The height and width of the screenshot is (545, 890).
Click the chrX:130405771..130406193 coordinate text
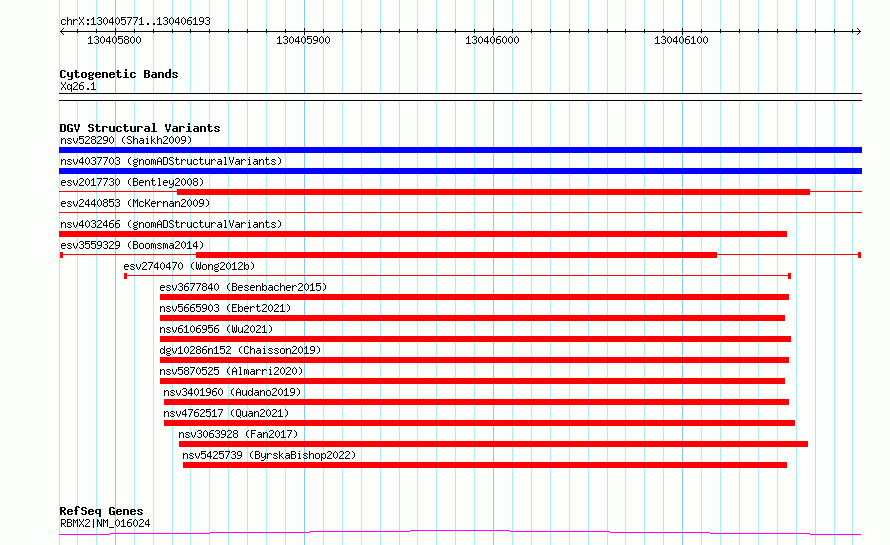[135, 21]
